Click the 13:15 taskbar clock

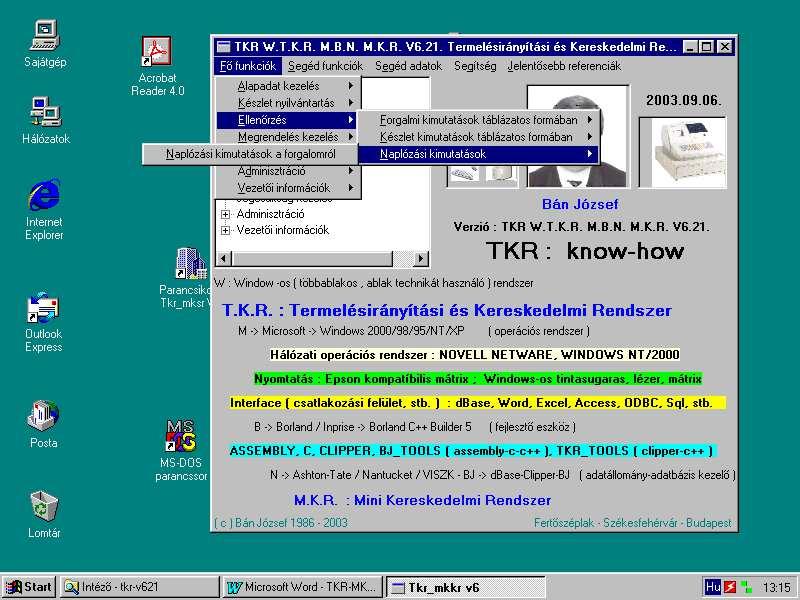777,587
